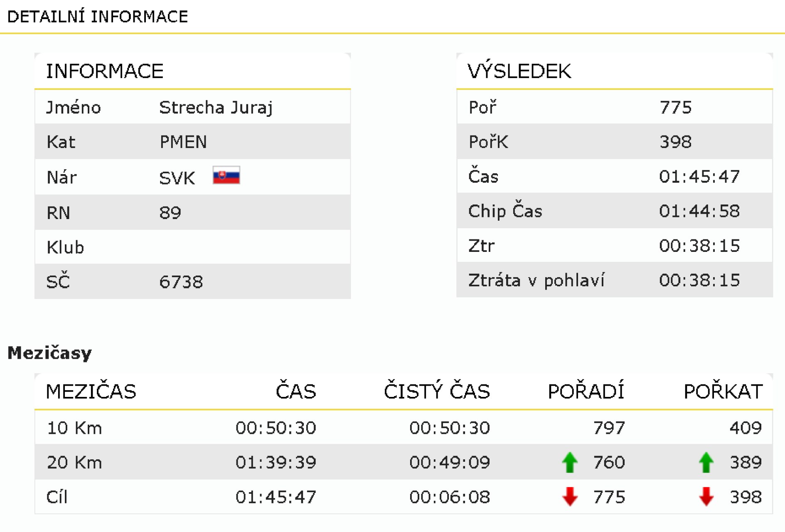
Task: Click the PMEN category value
Action: (x=183, y=142)
